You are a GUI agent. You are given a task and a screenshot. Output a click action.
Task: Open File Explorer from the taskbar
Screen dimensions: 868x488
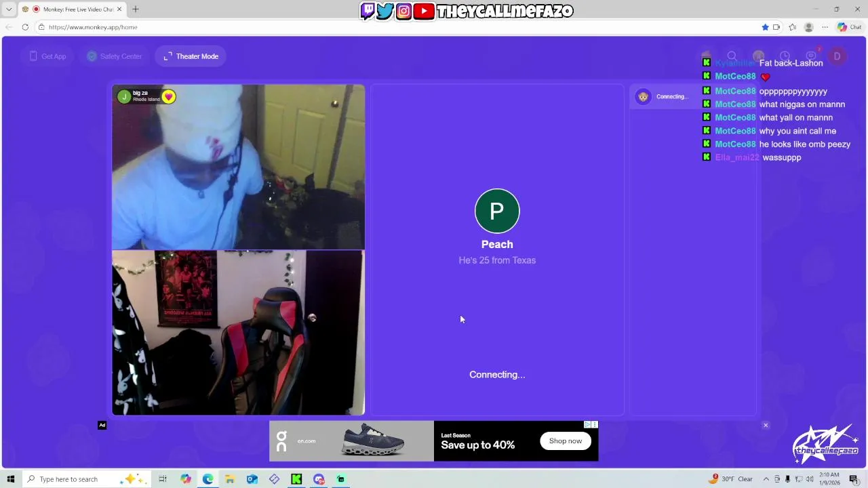tap(230, 479)
